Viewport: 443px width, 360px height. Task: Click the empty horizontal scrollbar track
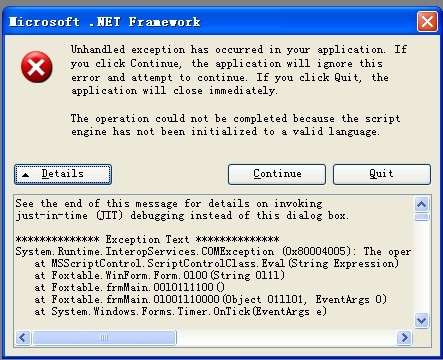click(x=286, y=338)
